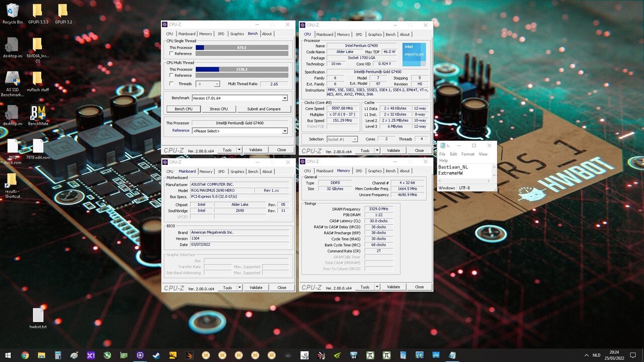Expand the Tools dropdown arrow in Bench window
The image size is (644, 362).
(x=239, y=150)
